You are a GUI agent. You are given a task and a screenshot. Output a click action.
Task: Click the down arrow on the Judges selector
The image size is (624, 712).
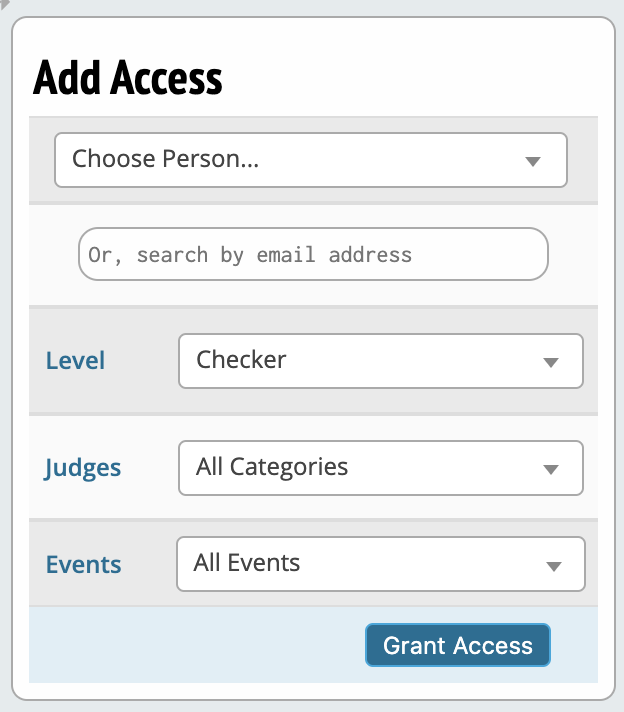pos(550,470)
